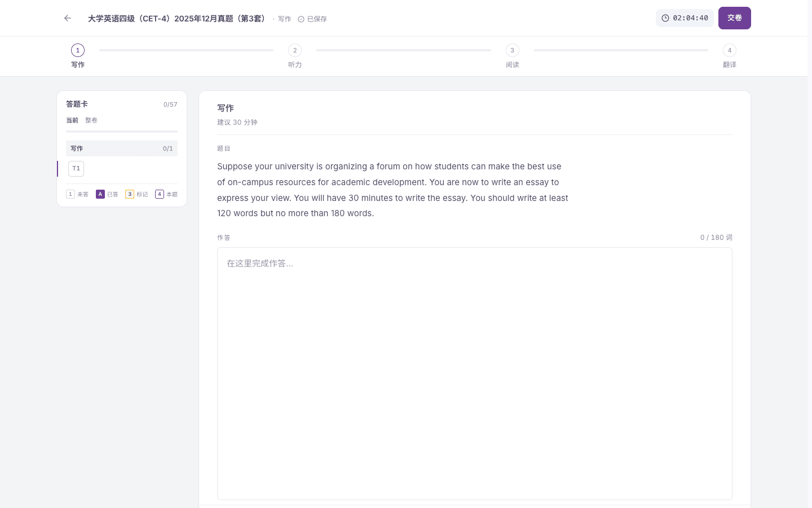Select question T1 in answer card

[76, 169]
